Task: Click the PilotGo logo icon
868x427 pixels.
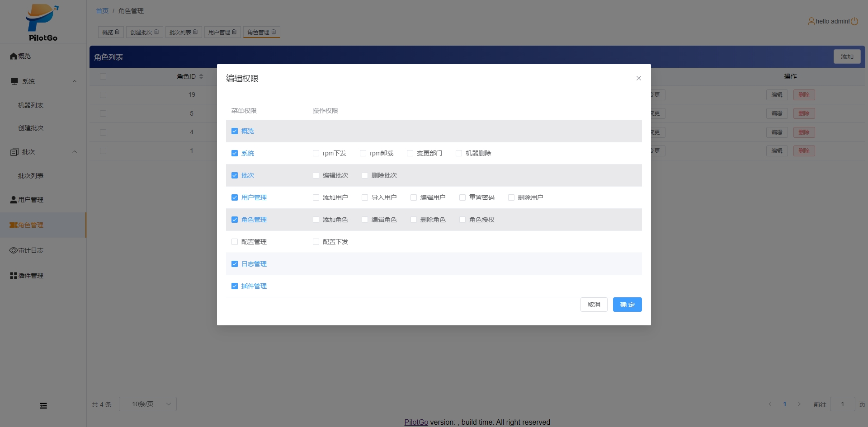Action: 42,19
